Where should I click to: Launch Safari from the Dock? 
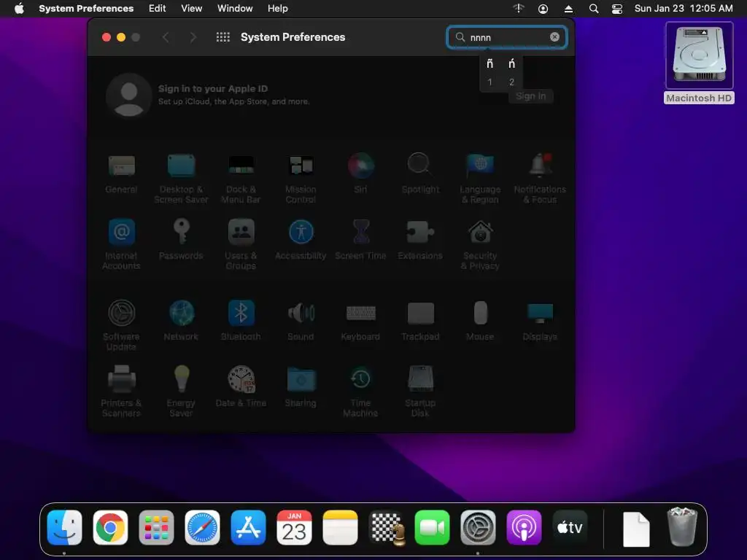click(x=203, y=528)
